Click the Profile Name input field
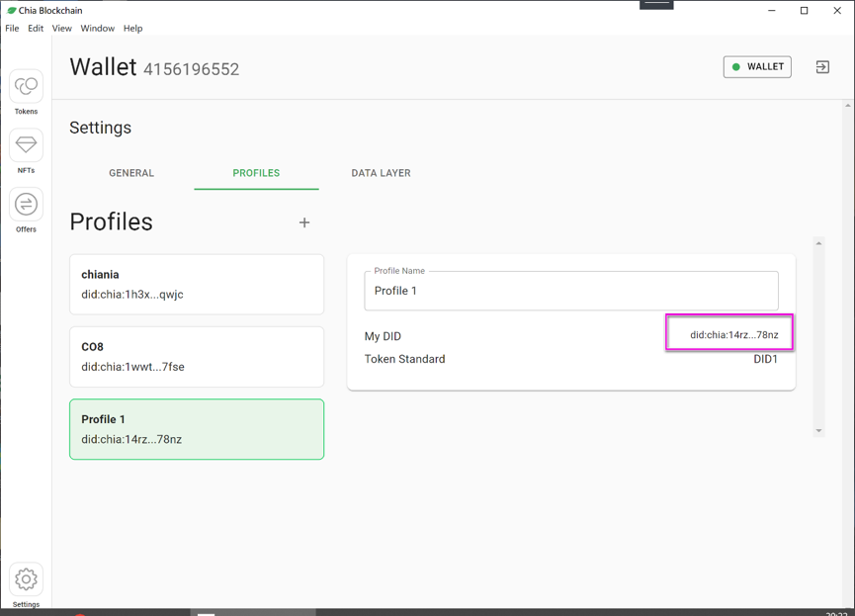Viewport: 855px width, 616px height. [571, 291]
